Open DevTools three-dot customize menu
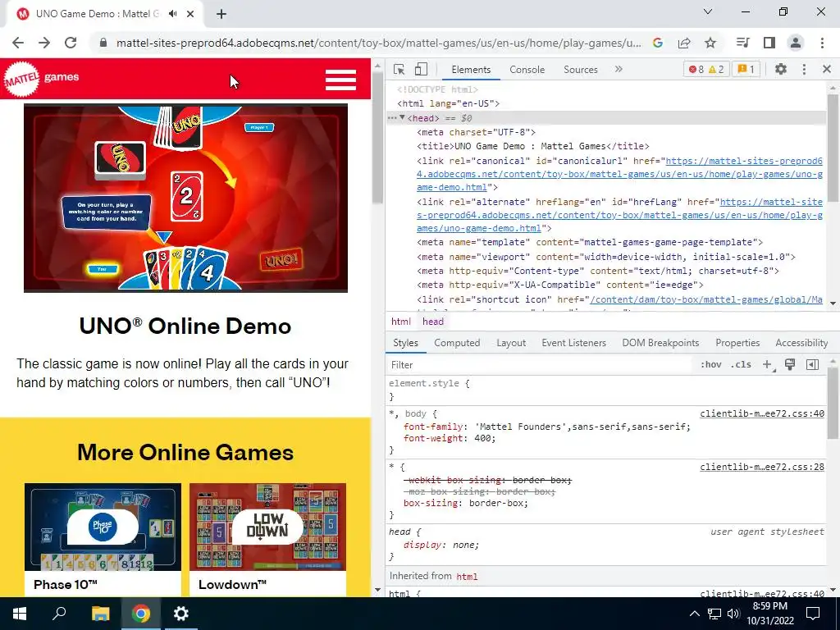 [804, 69]
